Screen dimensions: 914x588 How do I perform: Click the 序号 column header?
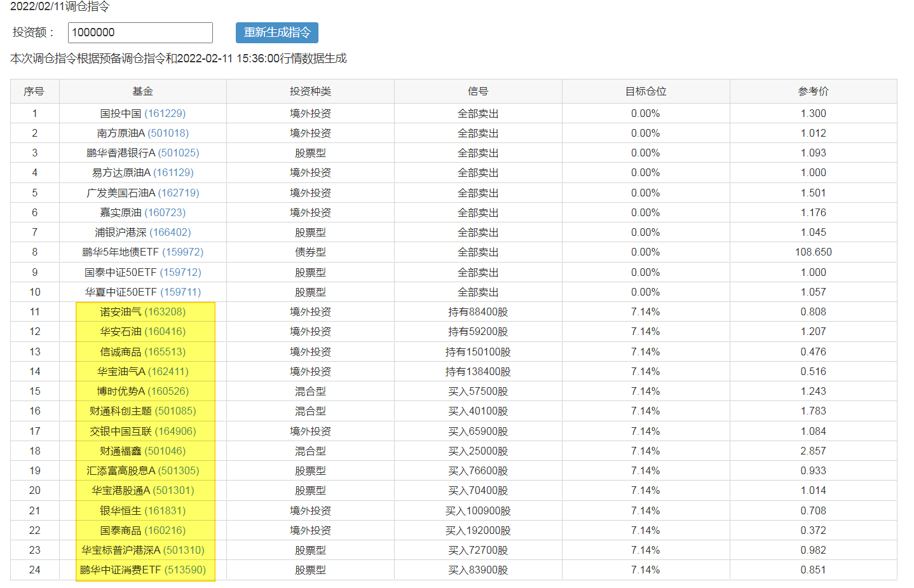coord(34,92)
